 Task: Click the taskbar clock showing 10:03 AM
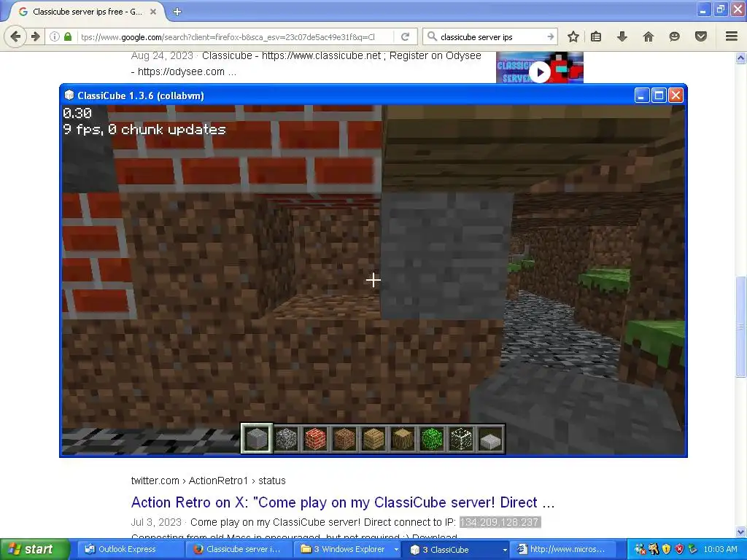pos(720,550)
